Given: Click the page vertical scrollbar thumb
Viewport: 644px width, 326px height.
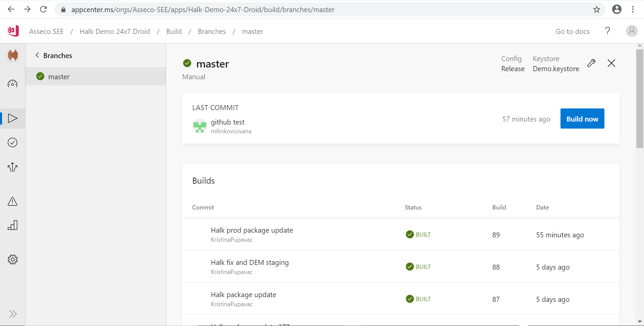Looking at the screenshot, I should click(x=640, y=98).
